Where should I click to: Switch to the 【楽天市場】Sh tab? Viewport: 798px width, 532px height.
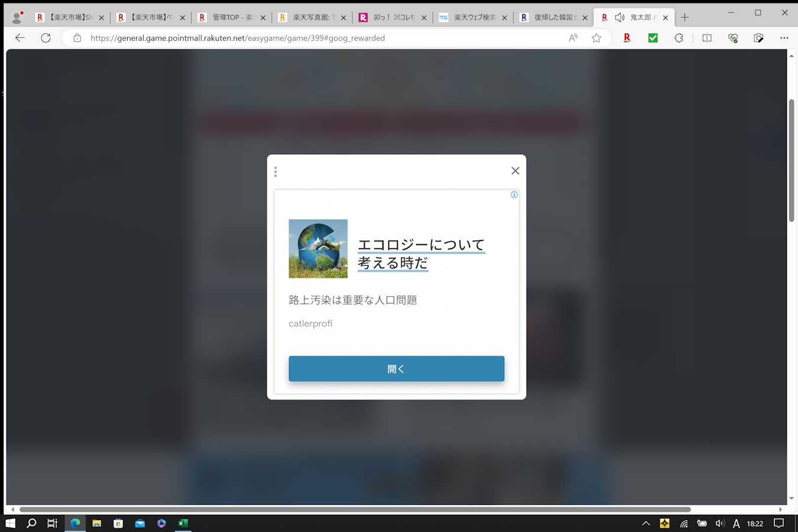click(69, 18)
